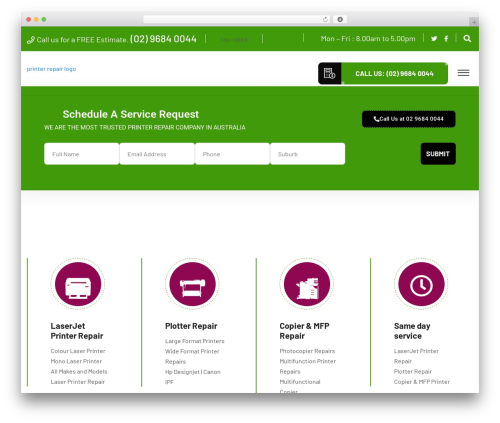Click the browser reload icon
Screen dimensions: 500x423
point(325,19)
